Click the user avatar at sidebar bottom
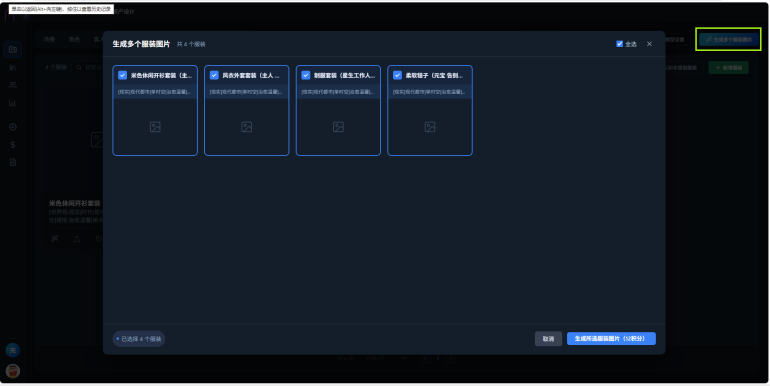The height and width of the screenshot is (386, 770). (x=13, y=371)
